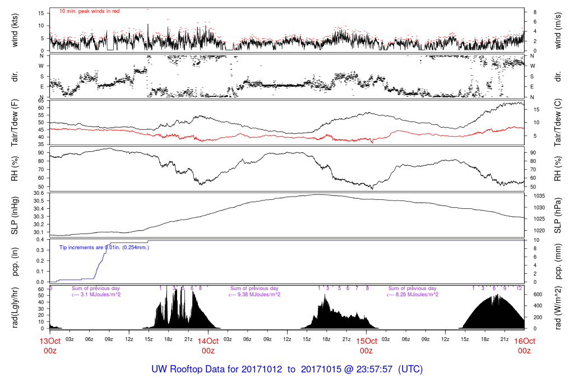Select the 'SLP (inHg)' axis label

pos(15,216)
